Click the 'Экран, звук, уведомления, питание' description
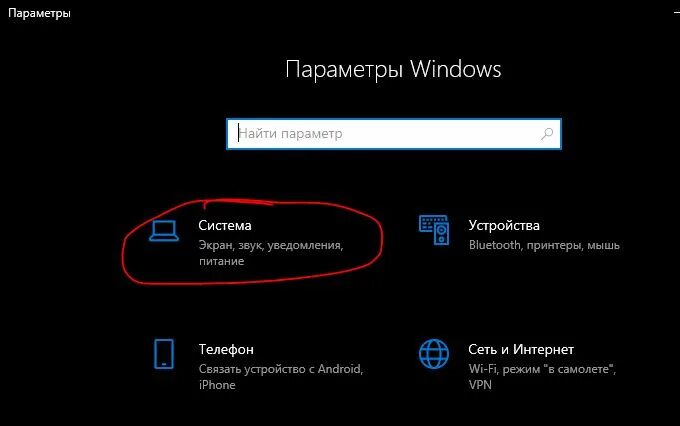Screen dimensions: 680x426 (x=271, y=253)
